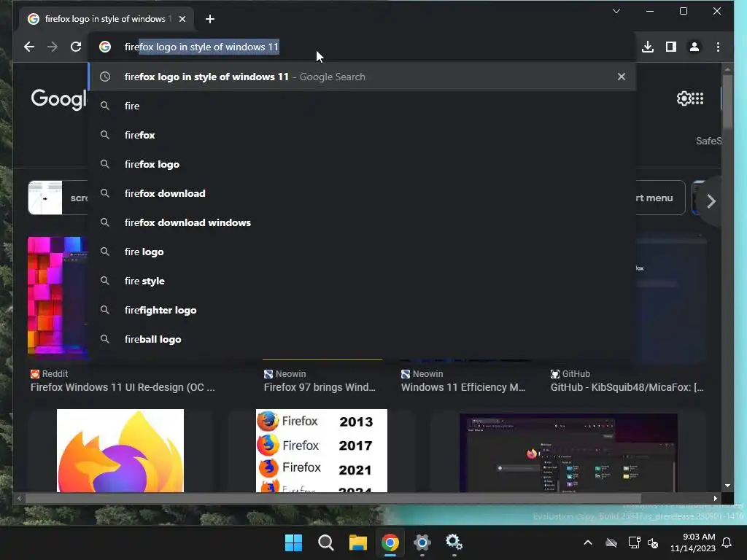747x560 pixels.
Task: Select the 'rt menu' filter chip
Action: (x=659, y=198)
